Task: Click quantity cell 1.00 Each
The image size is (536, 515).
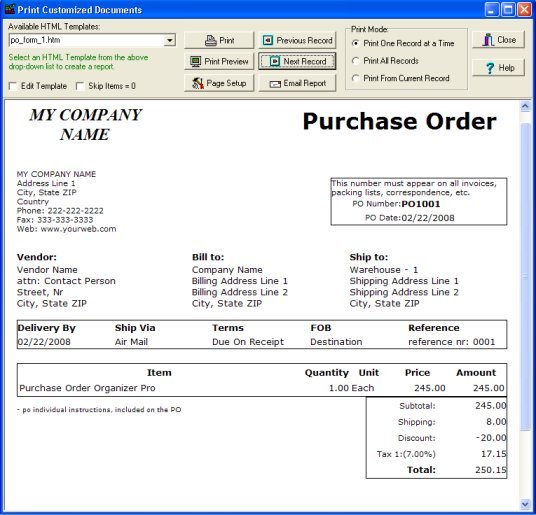Action: tap(352, 388)
